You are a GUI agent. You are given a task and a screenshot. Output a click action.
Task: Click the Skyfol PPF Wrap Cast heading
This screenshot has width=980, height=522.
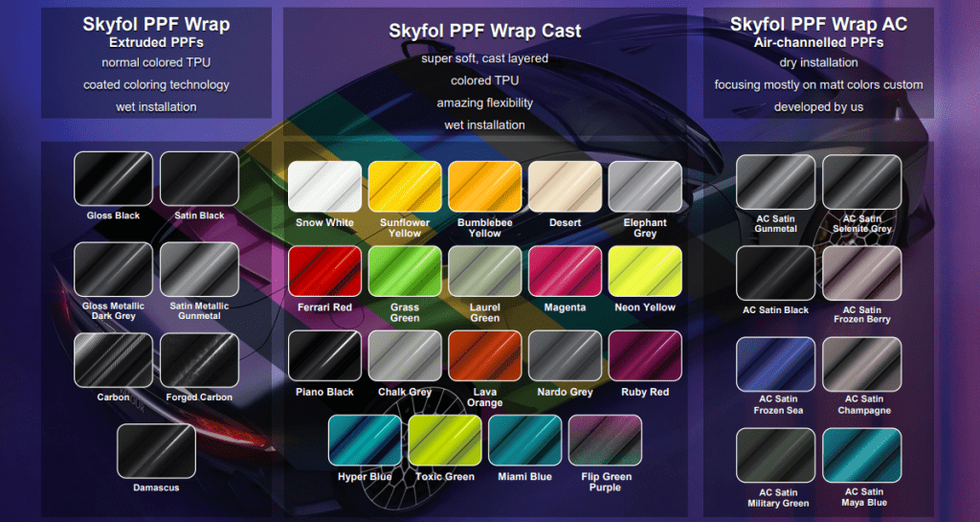coord(485,31)
